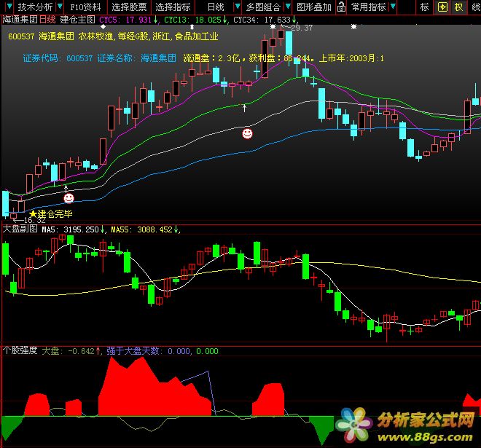The width and height of the screenshot is (481, 448).
Task: Click the 建仓完毕 annotation text
Action: point(55,213)
